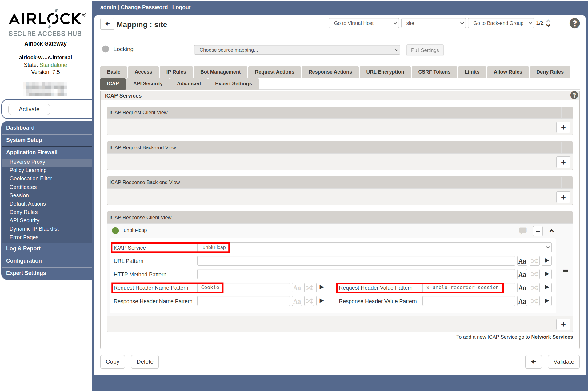588x391 pixels.
Task: Open the CSRF Tokens tab
Action: [x=434, y=72]
